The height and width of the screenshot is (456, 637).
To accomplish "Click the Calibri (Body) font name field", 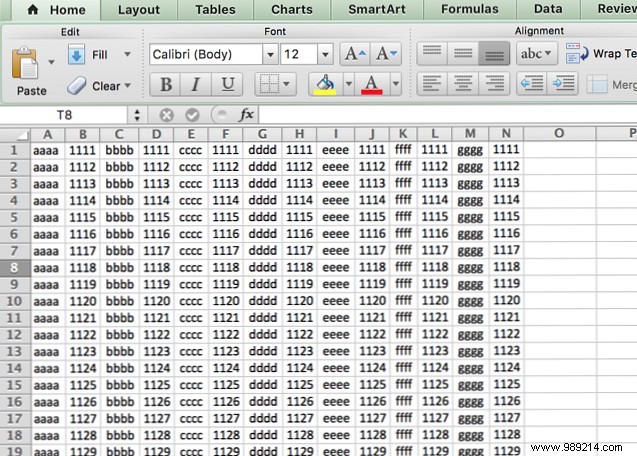I will [x=206, y=54].
